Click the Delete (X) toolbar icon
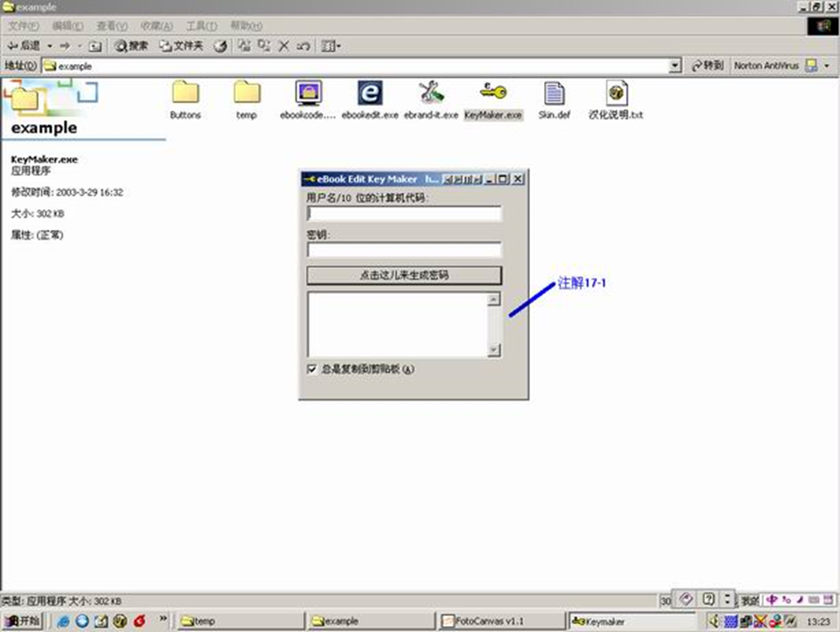 click(x=284, y=46)
